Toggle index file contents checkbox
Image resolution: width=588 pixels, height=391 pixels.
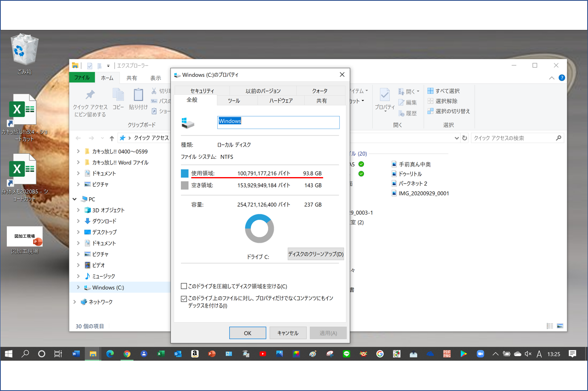click(x=184, y=299)
